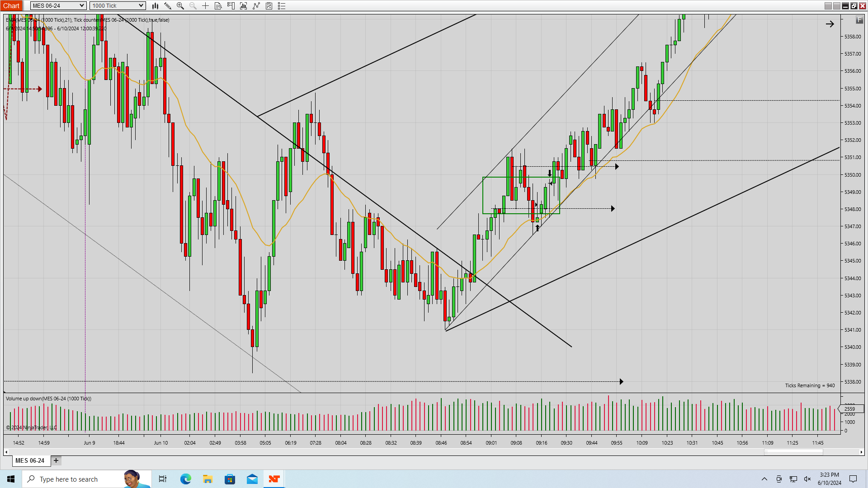The image size is (868, 488).
Task: Click the 5338.00 price axis label
Action: click(x=853, y=382)
